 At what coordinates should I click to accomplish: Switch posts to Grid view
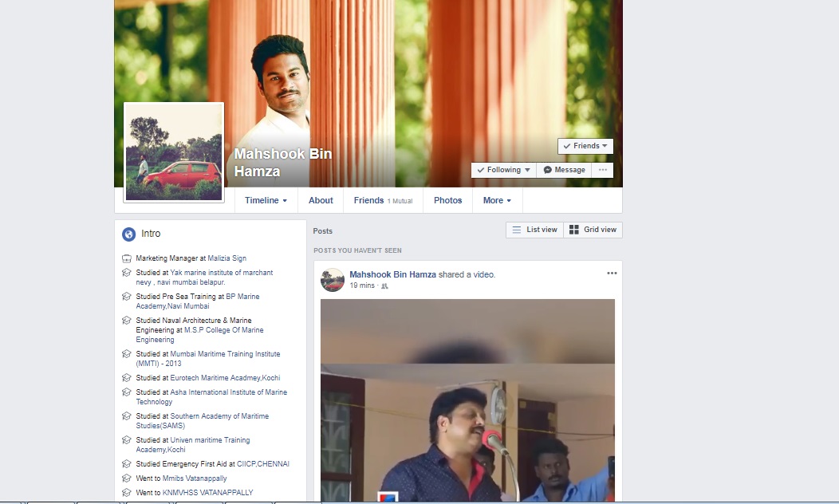point(593,230)
